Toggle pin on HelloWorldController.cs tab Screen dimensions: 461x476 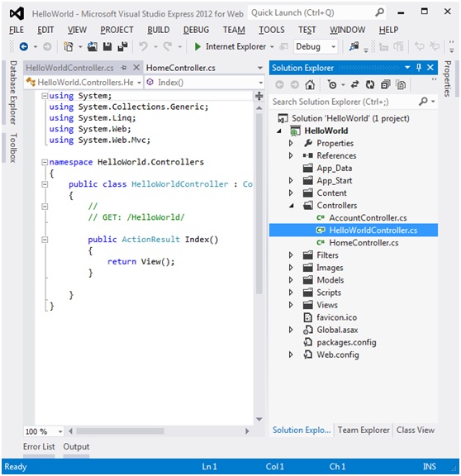pos(124,68)
